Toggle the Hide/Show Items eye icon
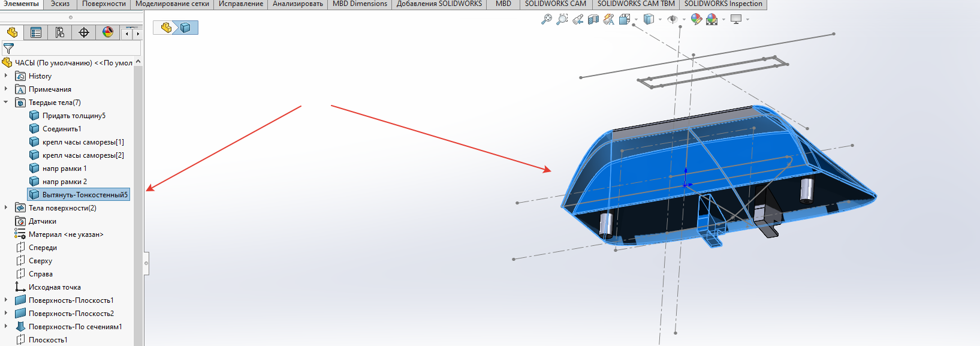Viewport: 980px width, 346px height. (673, 19)
